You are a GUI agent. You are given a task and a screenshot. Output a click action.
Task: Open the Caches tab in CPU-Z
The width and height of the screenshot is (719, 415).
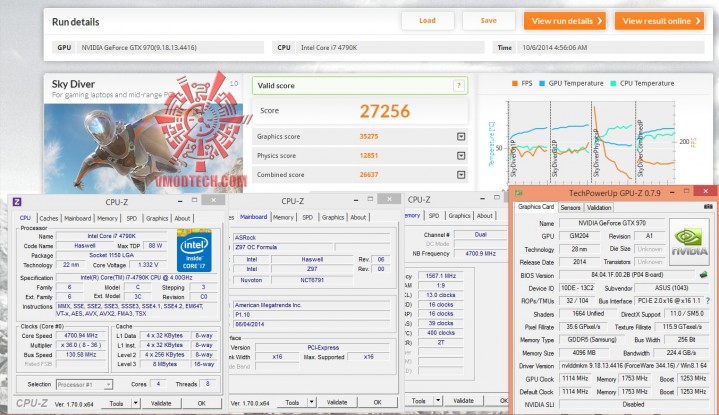[49, 218]
